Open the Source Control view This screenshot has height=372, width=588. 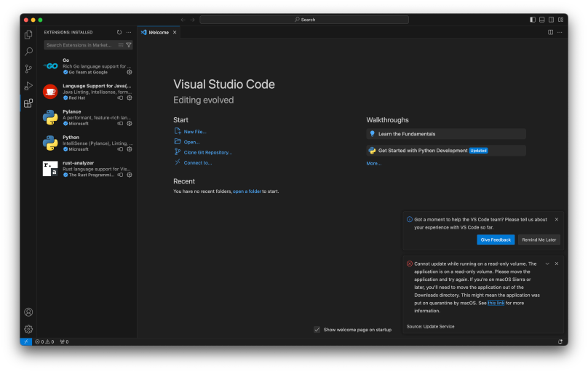28,68
